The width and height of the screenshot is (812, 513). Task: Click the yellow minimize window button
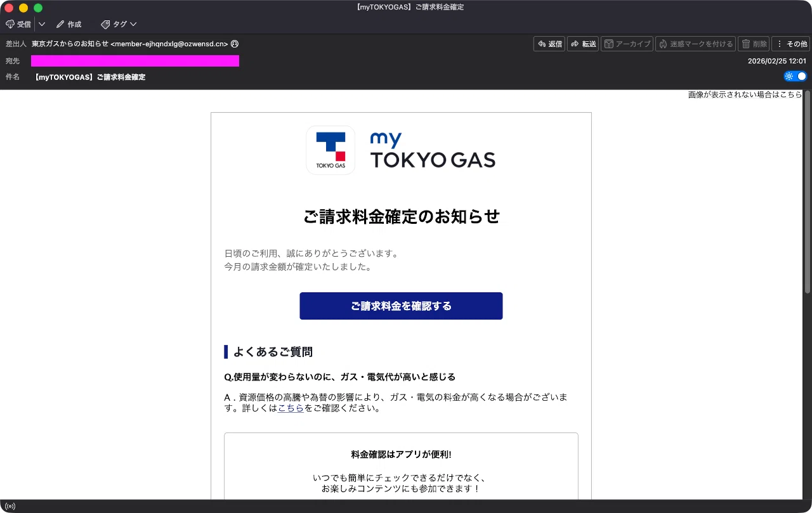point(23,8)
